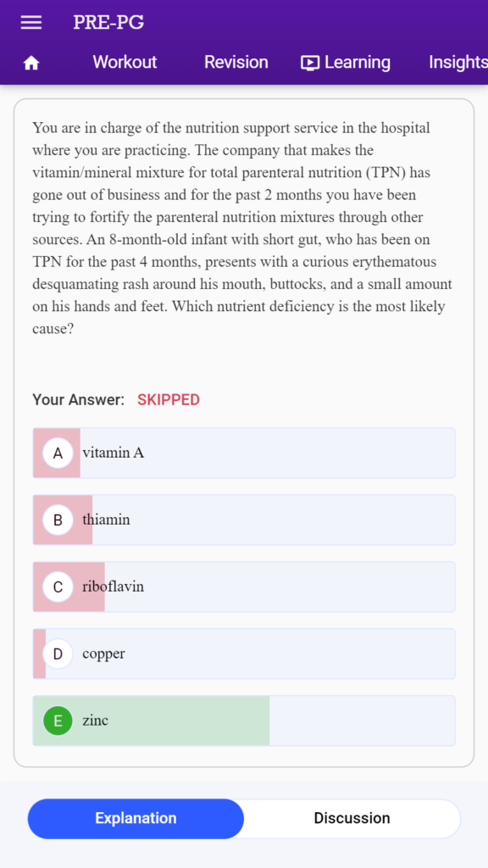Select option B circle for thiamin
488x868 pixels.
coord(58,520)
